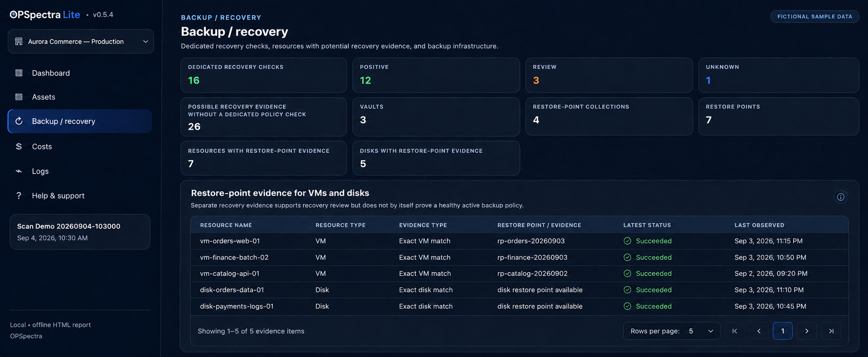Click the Backup / recovery refresh icon
The image size is (868, 357).
click(x=19, y=121)
